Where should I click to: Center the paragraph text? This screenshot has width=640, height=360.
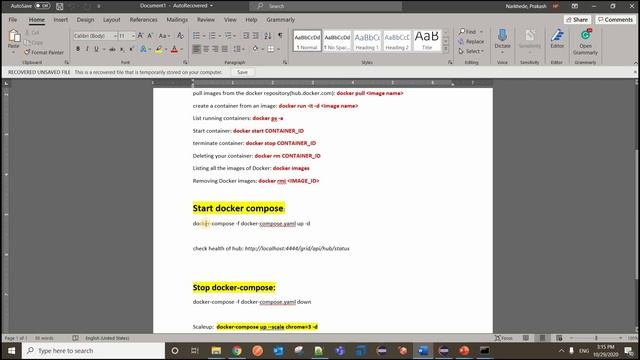(x=206, y=49)
